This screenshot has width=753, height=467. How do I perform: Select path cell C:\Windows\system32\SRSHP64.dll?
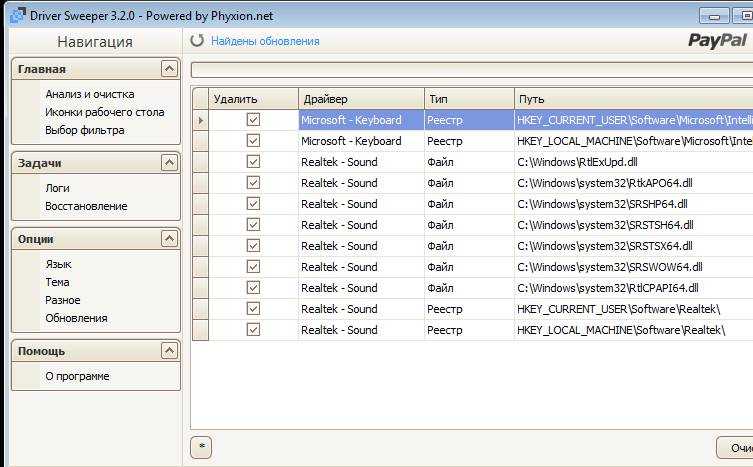click(634, 204)
